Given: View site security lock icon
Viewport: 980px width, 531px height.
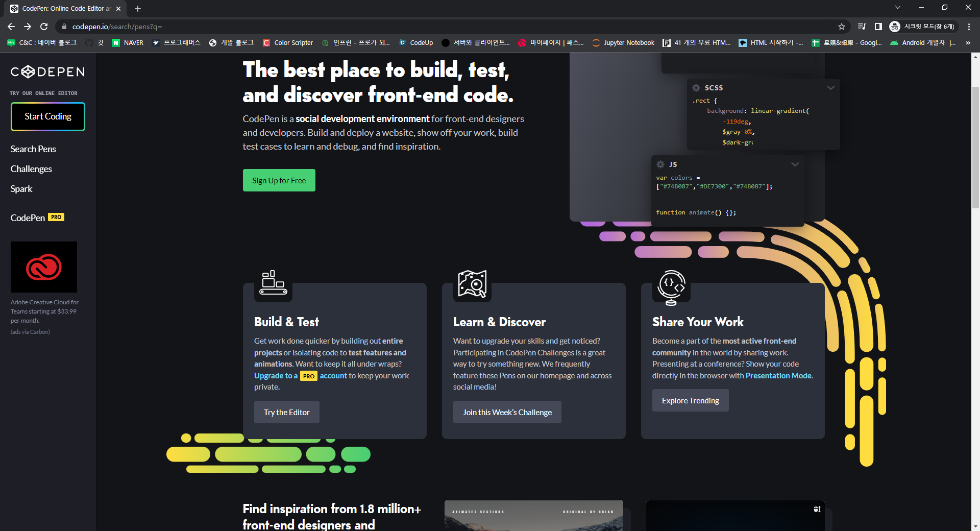Looking at the screenshot, I should click(x=64, y=27).
